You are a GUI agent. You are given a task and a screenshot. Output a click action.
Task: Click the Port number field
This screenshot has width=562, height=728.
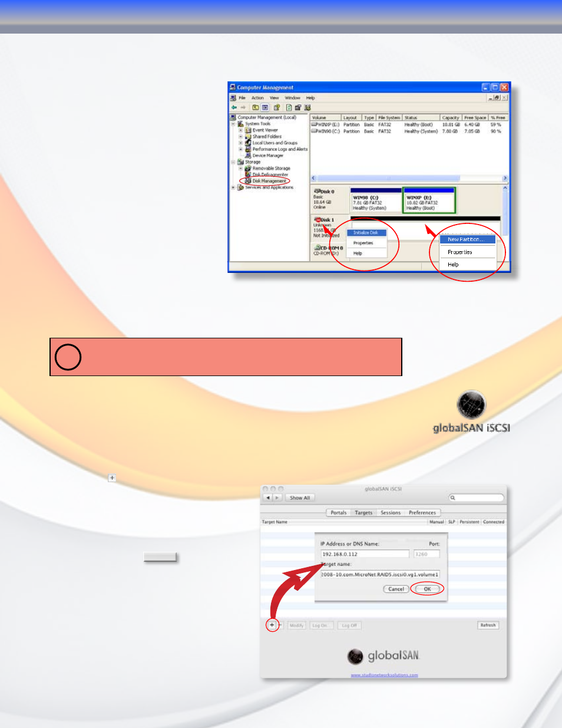[427, 554]
